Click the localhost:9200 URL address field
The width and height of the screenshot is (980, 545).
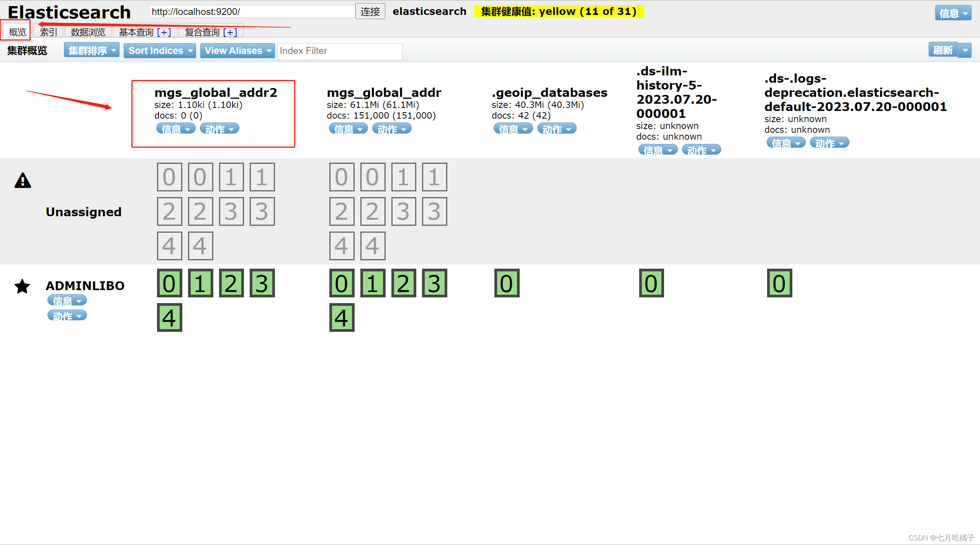(252, 11)
